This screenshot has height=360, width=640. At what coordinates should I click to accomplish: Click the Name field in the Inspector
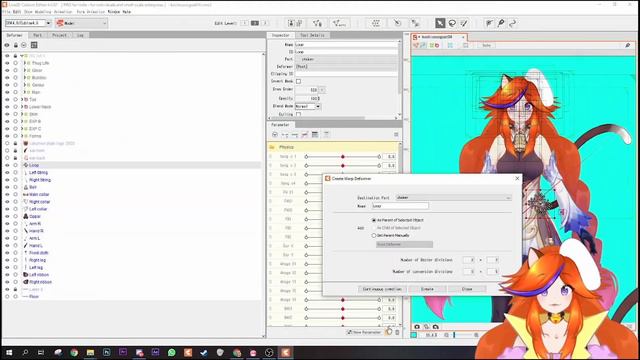[346, 44]
